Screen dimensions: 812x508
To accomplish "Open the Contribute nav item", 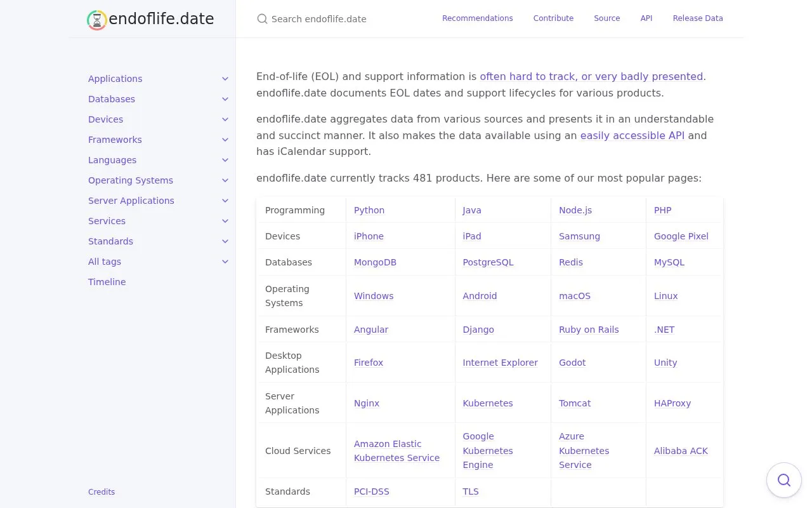I will click(553, 18).
